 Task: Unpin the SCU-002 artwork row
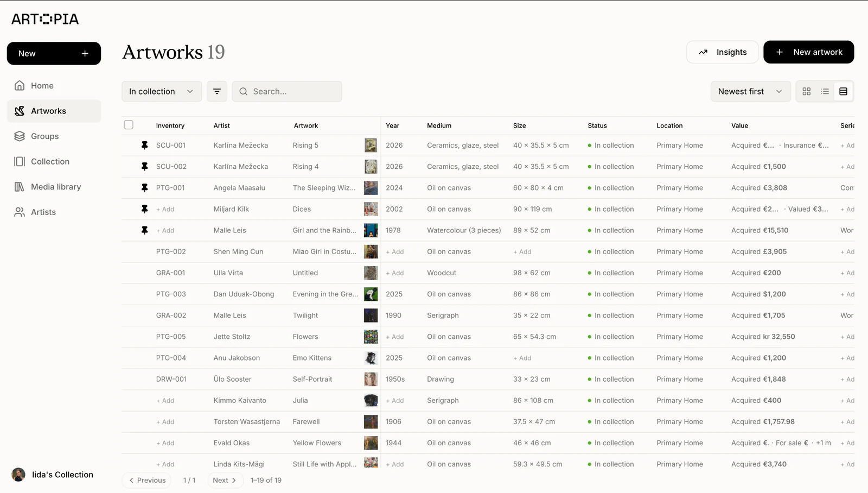click(x=144, y=166)
